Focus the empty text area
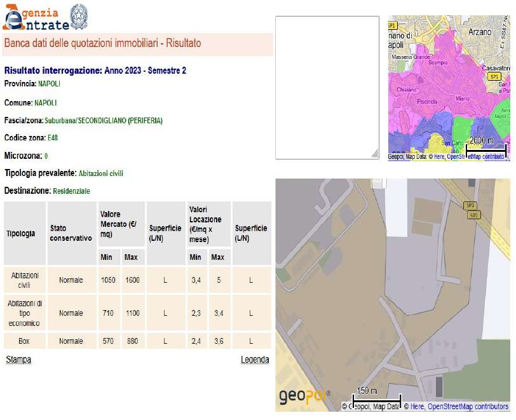Screen dimensions: 516x420 327,87
